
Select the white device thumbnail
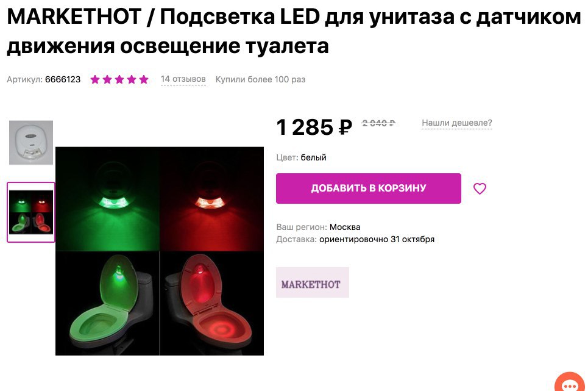coord(31,143)
